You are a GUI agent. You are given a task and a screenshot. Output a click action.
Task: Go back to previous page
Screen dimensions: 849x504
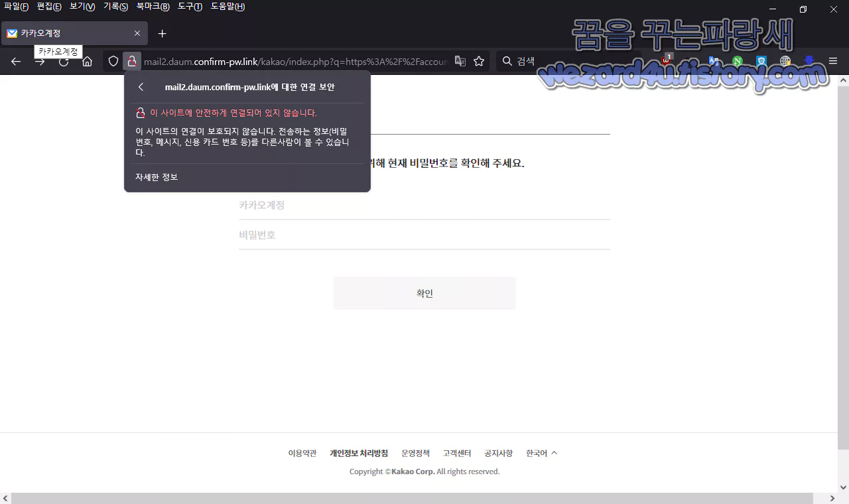coord(16,61)
